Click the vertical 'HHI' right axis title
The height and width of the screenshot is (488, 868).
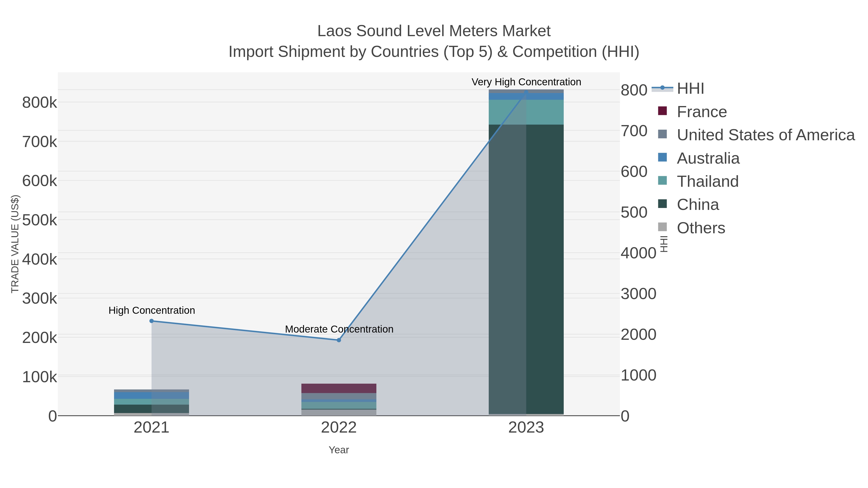click(x=664, y=244)
